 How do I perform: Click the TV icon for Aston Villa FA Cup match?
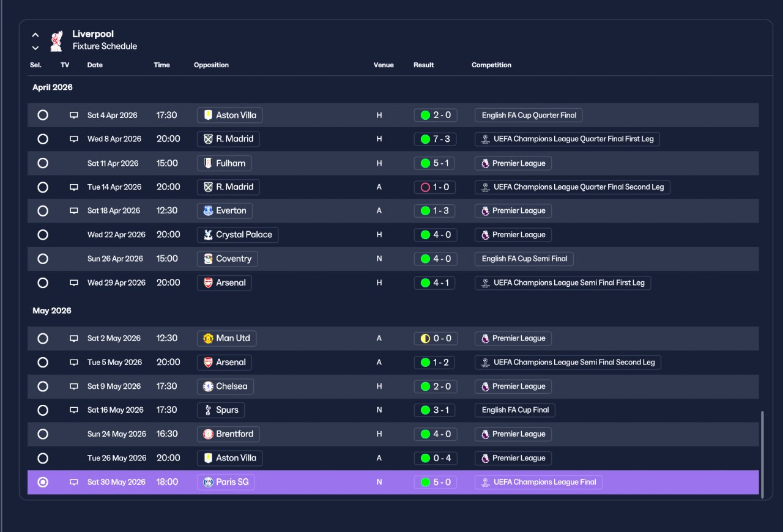pos(74,115)
